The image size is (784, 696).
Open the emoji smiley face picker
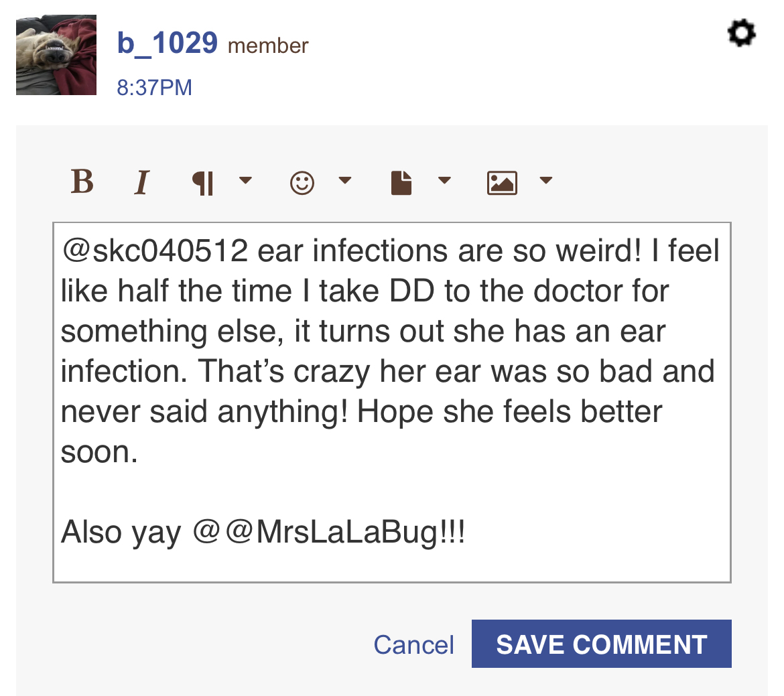pos(302,183)
